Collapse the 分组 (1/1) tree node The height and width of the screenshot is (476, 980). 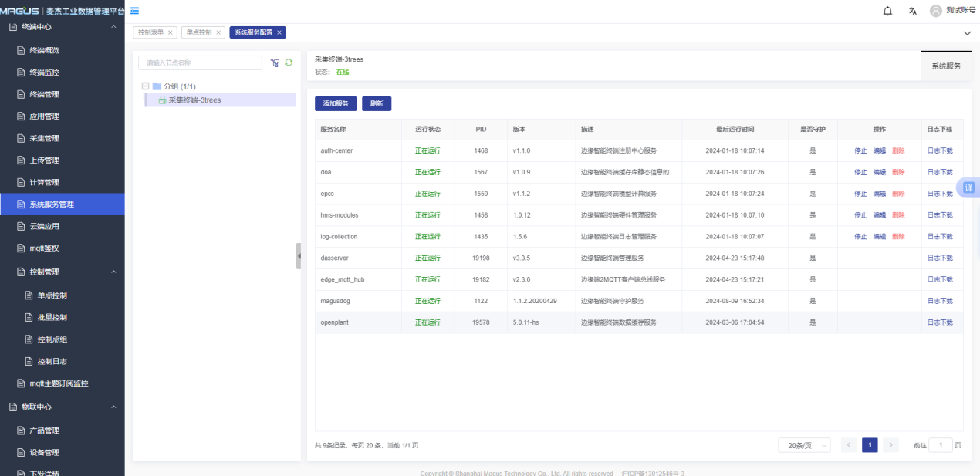click(145, 86)
